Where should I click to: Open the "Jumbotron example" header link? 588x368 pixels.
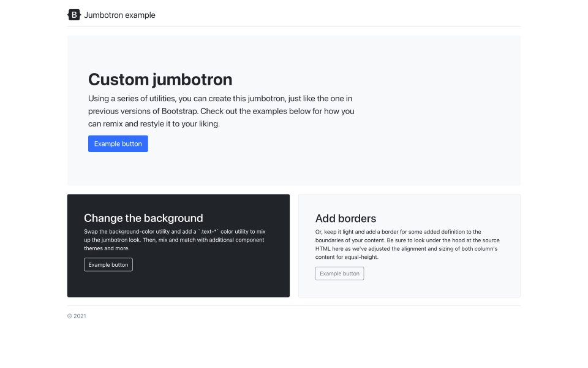point(119,15)
